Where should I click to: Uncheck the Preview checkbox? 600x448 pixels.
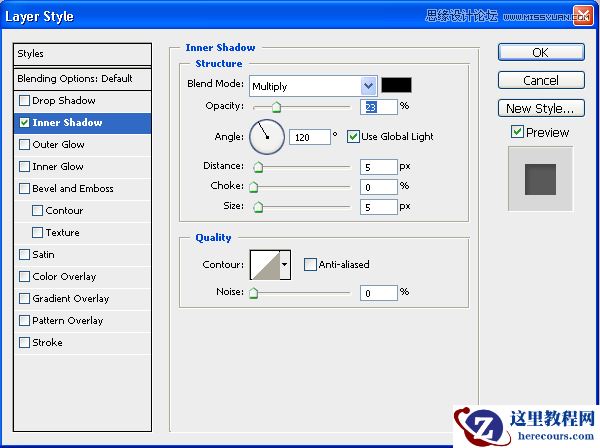tap(517, 132)
